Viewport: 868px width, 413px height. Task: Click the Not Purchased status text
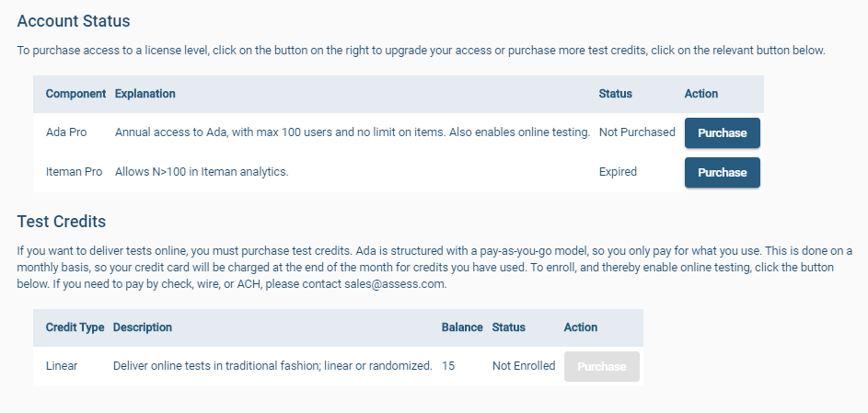tap(637, 132)
